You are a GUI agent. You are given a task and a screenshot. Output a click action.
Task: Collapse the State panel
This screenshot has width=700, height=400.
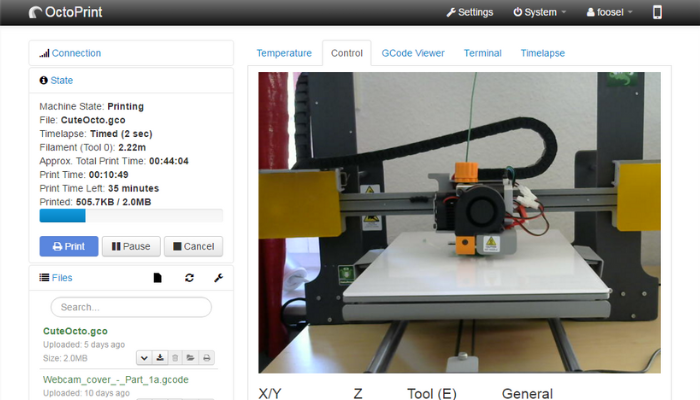pos(61,80)
